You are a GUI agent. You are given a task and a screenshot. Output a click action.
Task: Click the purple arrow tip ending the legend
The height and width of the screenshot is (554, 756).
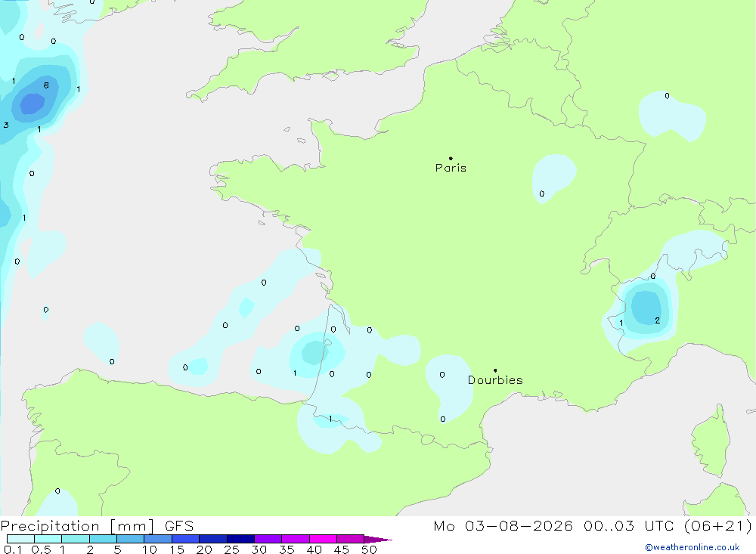pyautogui.click(x=379, y=540)
